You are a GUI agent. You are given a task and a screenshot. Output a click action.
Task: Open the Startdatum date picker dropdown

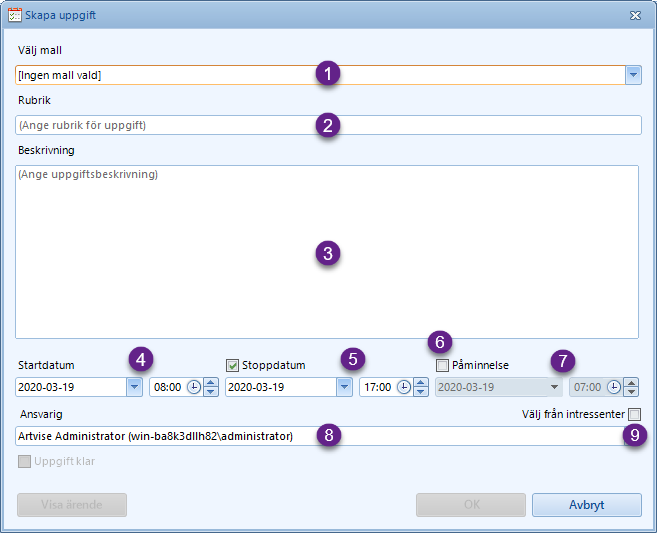[x=135, y=387]
